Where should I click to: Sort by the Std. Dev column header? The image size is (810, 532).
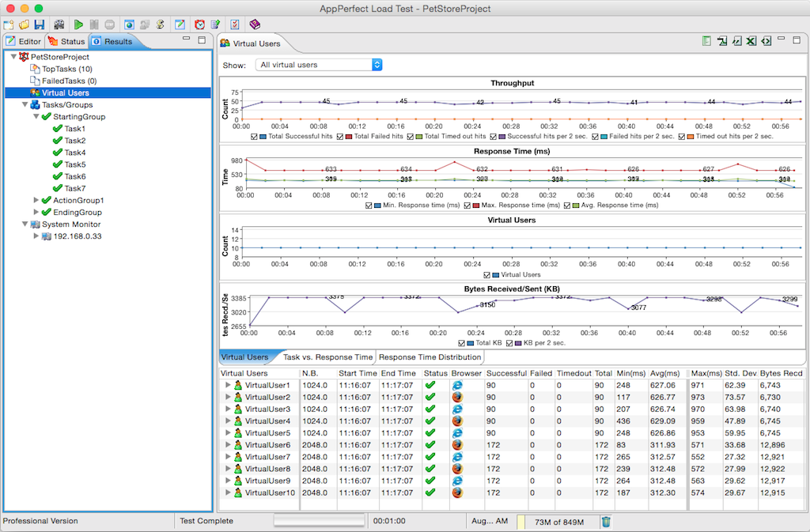[x=740, y=373]
